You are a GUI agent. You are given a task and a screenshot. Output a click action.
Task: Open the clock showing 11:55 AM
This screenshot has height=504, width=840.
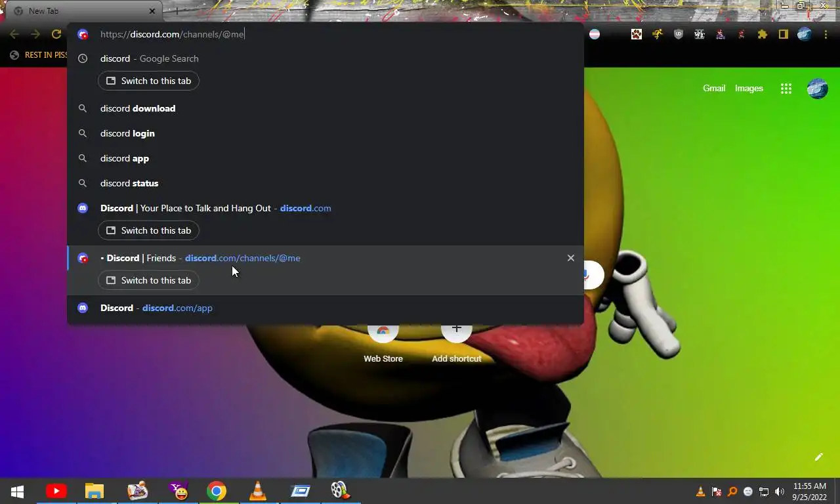point(810,492)
